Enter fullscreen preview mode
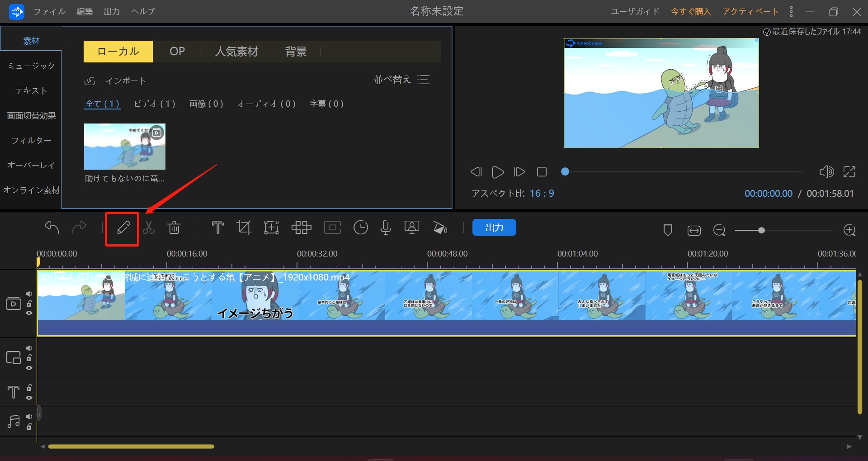Image resolution: width=868 pixels, height=461 pixels. 849,171
